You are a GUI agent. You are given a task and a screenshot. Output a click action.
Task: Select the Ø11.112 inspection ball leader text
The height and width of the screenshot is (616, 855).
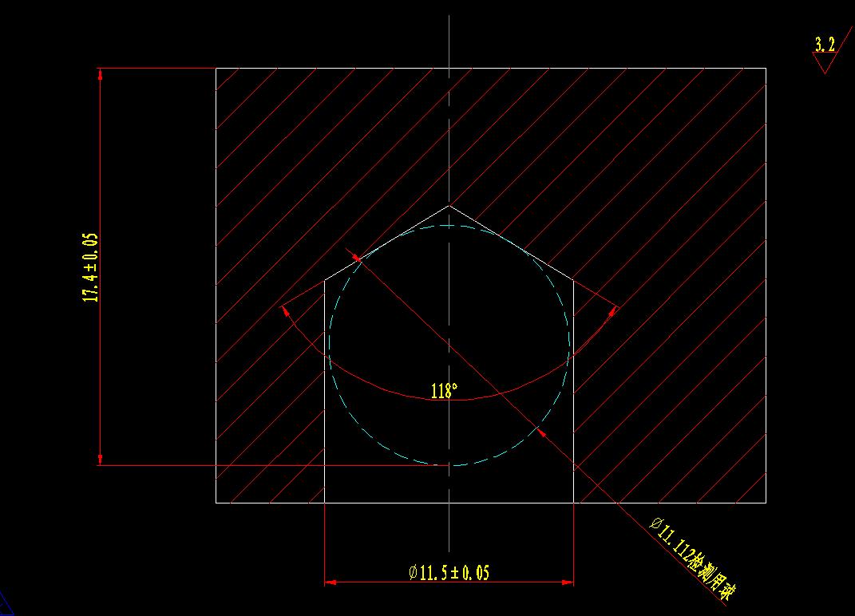pyautogui.click(x=693, y=559)
